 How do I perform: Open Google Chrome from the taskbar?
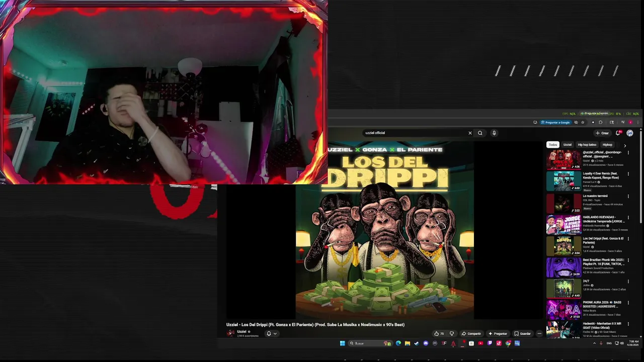tap(508, 343)
